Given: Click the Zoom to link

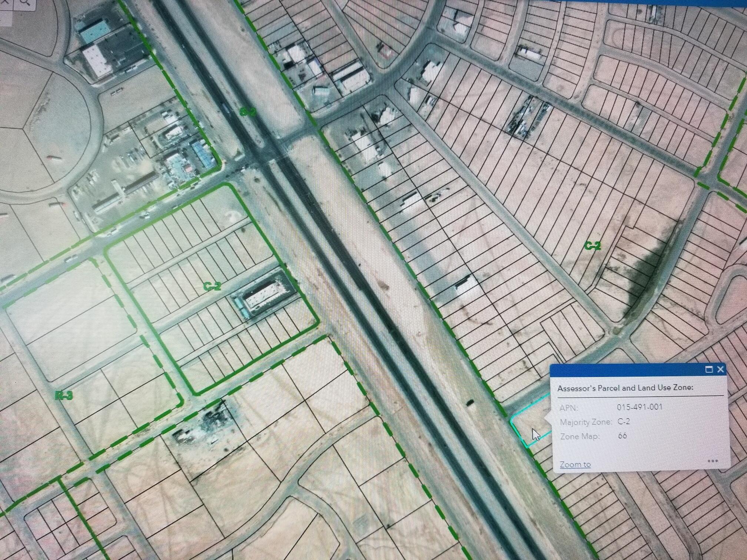Looking at the screenshot, I should (x=575, y=464).
